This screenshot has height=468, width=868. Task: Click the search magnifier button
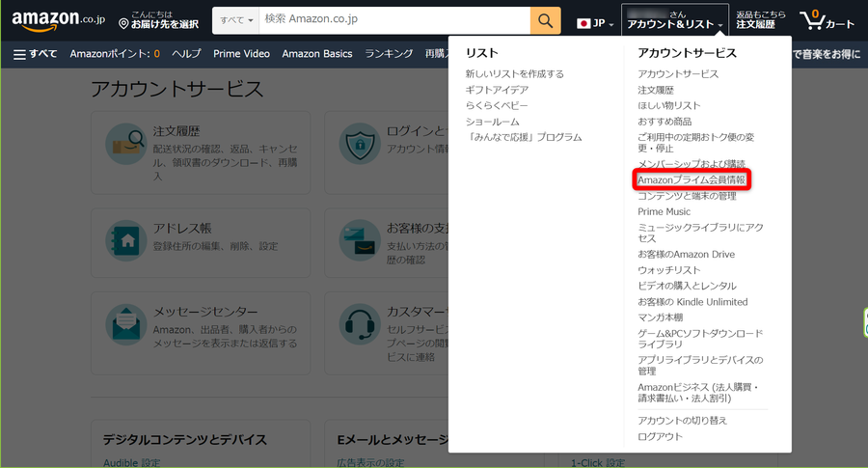coord(545,20)
